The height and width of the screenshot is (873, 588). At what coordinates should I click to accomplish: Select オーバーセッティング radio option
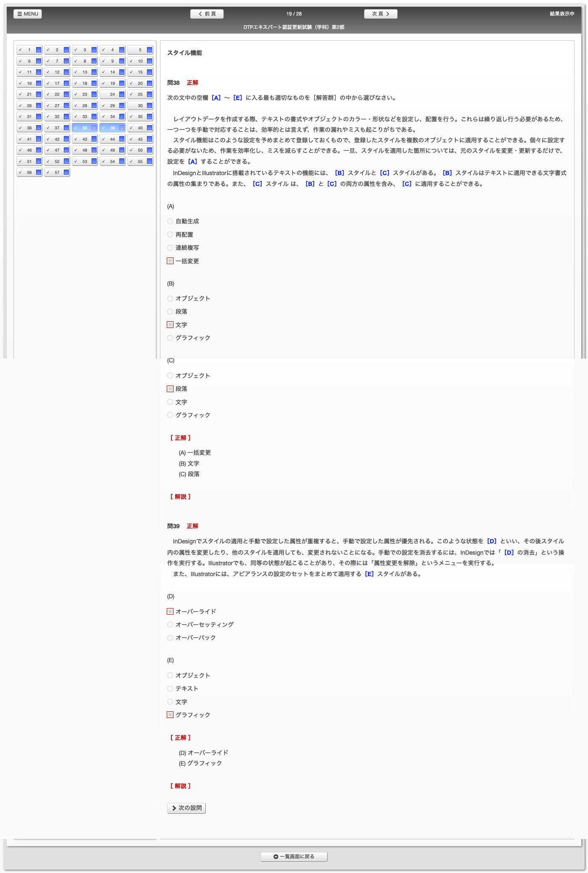pyautogui.click(x=170, y=624)
